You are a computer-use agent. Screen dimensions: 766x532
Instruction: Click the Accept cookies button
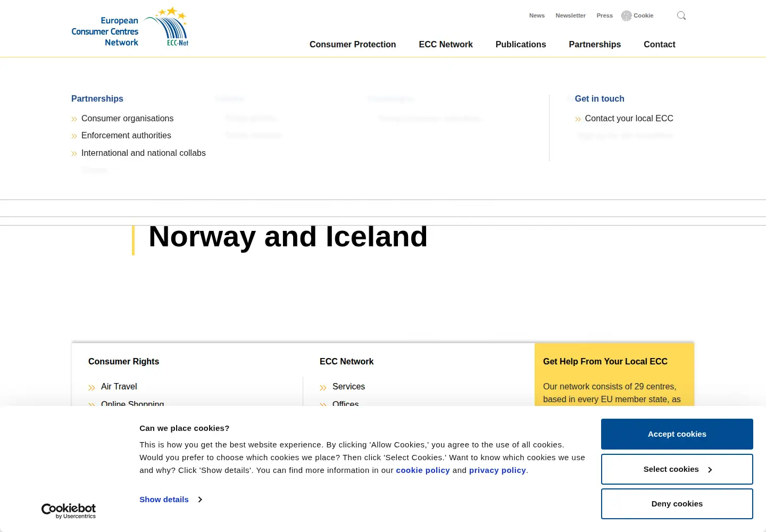click(x=677, y=434)
